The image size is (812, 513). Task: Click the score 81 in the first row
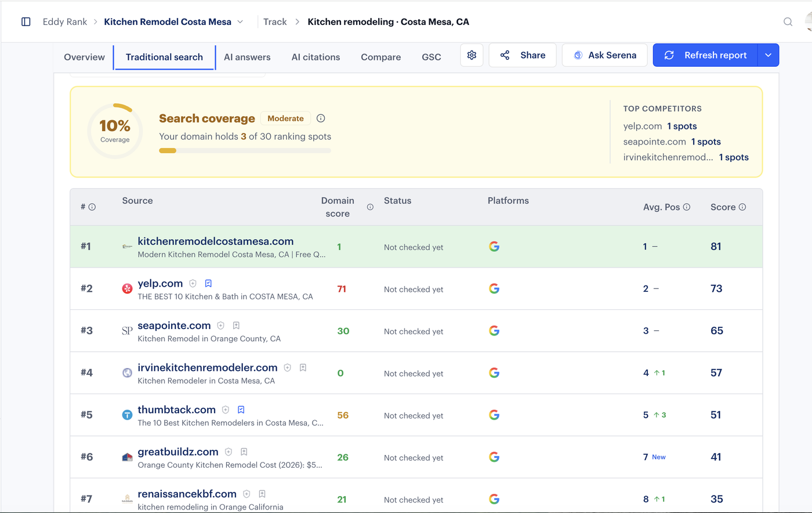[716, 247]
